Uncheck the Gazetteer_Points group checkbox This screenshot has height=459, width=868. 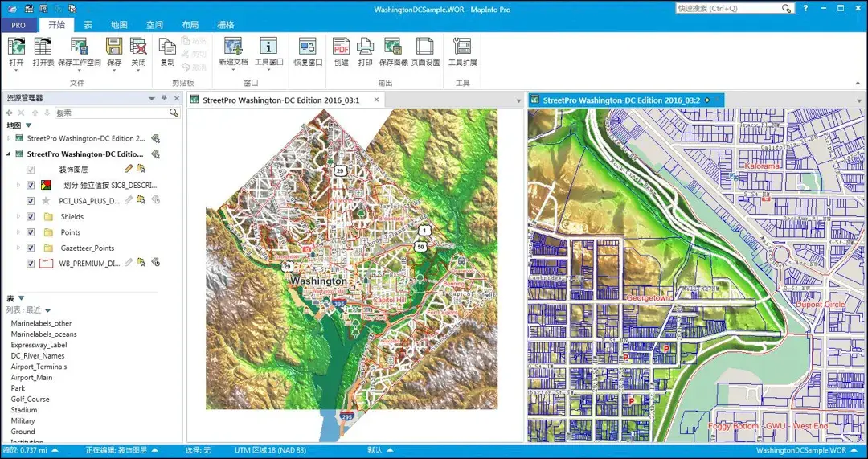31,248
